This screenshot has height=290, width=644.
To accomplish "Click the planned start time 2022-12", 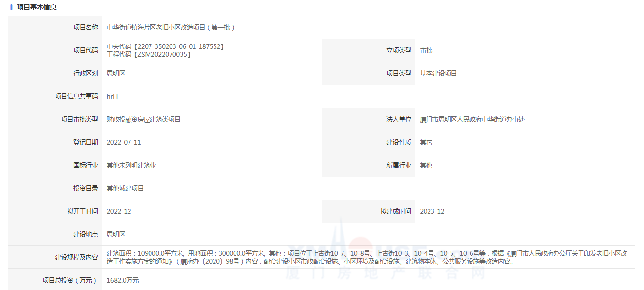I will (x=119, y=211).
